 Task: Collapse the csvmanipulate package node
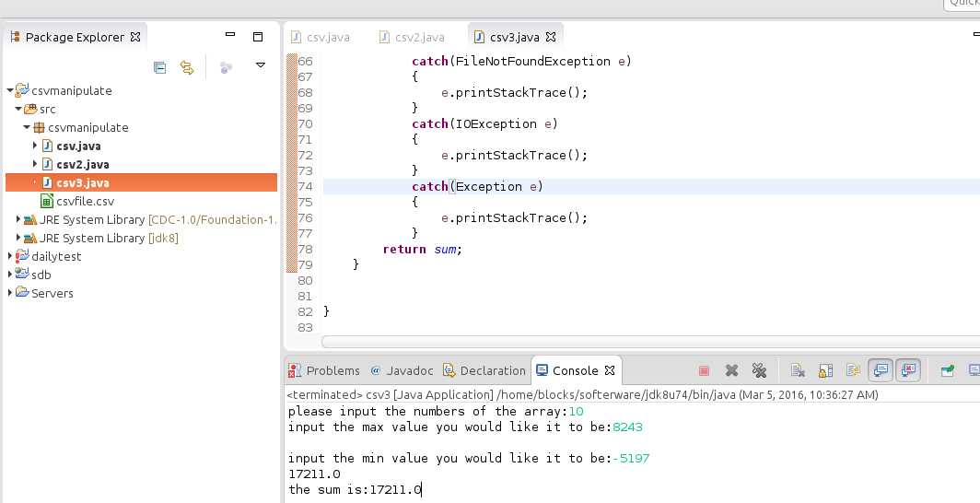[26, 127]
